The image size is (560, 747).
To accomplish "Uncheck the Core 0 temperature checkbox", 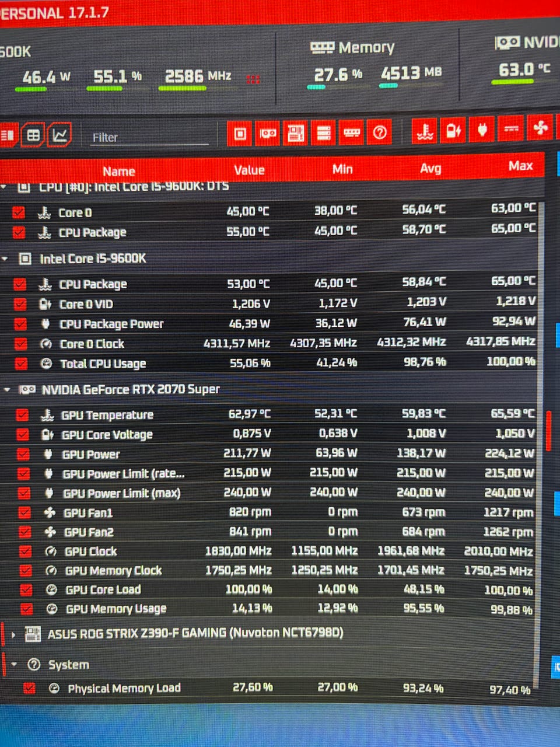I will [x=19, y=212].
